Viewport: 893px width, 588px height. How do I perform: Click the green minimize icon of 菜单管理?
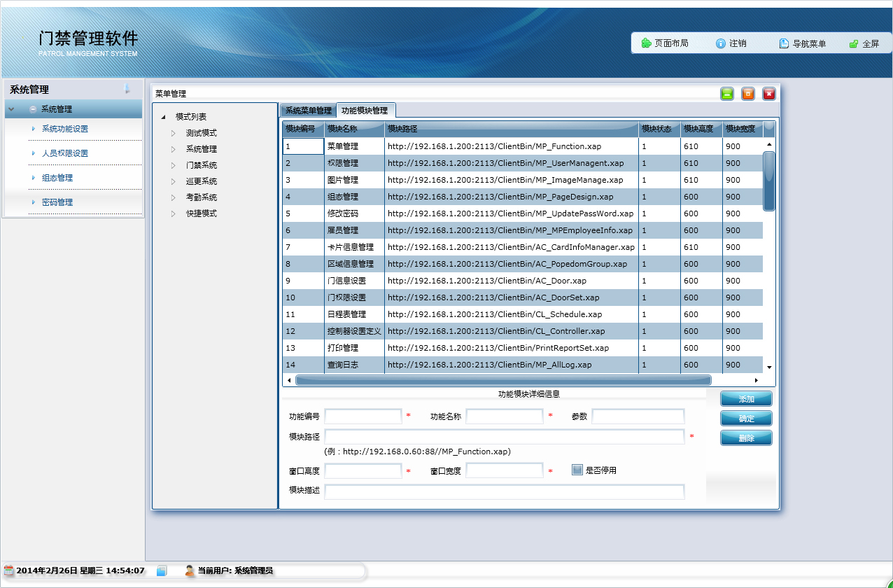(727, 94)
